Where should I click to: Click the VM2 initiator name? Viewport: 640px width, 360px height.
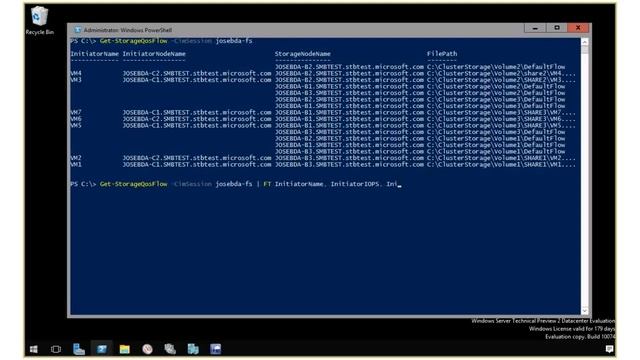76,158
